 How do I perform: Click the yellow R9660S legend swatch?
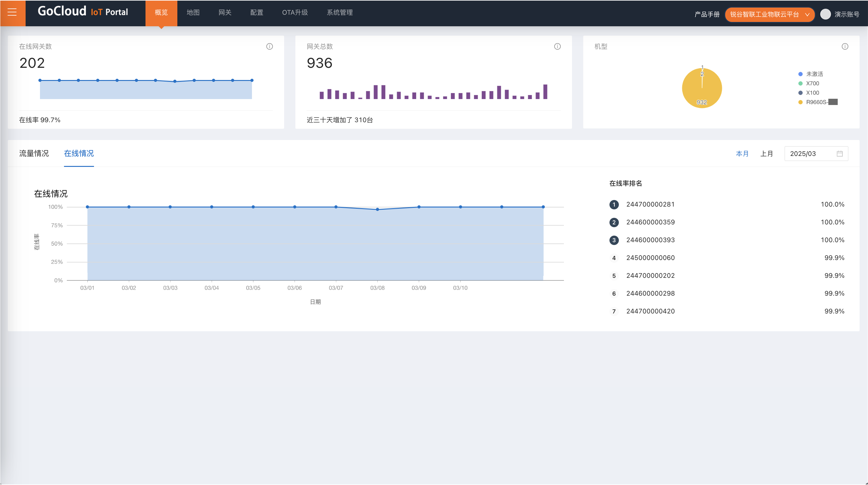click(x=800, y=102)
